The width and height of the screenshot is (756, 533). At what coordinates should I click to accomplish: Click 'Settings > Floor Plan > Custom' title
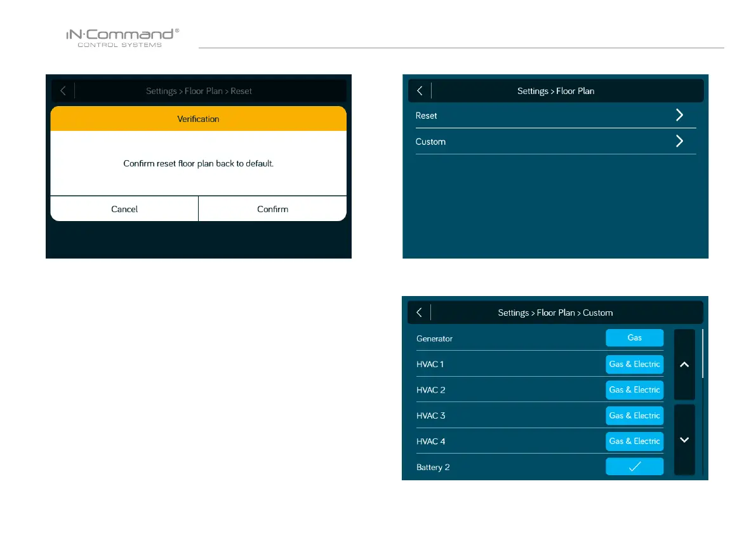click(555, 313)
